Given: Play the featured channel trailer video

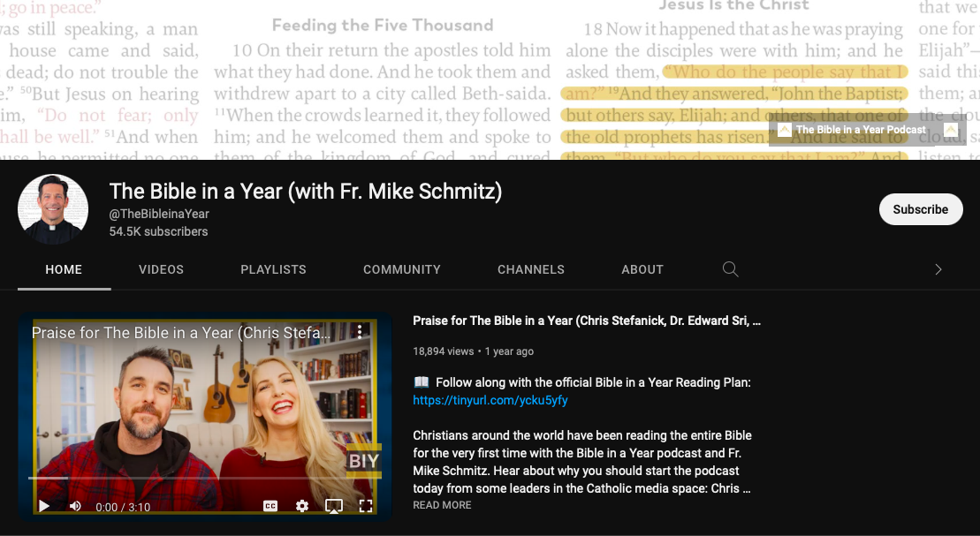Looking at the screenshot, I should [x=44, y=506].
